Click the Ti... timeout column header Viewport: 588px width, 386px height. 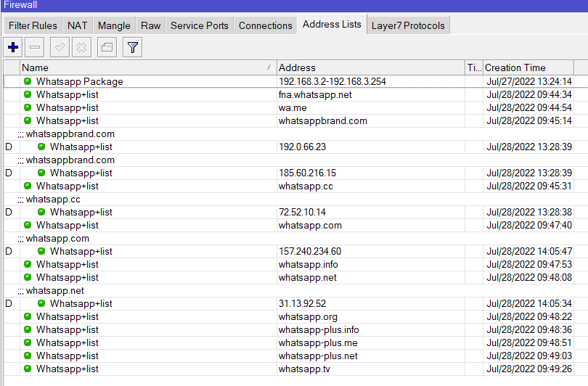pos(474,67)
